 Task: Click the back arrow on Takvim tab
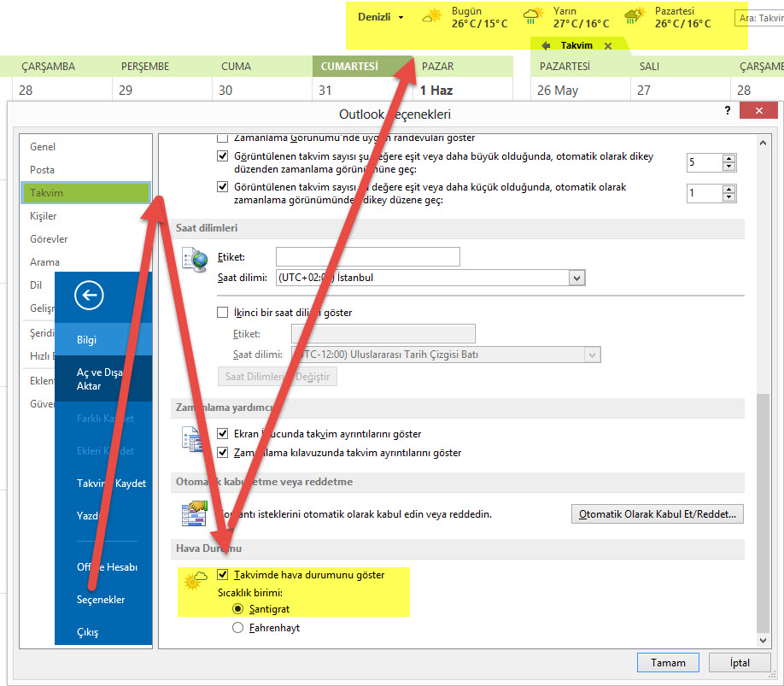pos(546,45)
